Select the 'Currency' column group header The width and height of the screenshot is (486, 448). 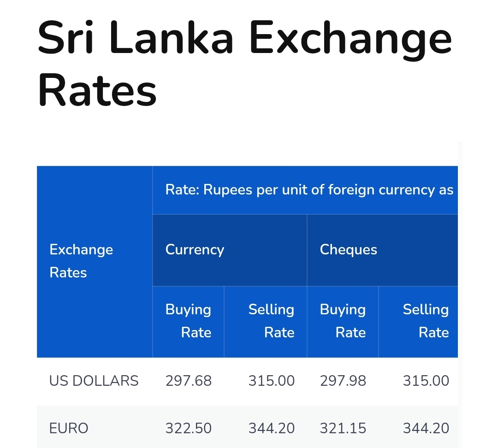[x=195, y=250]
